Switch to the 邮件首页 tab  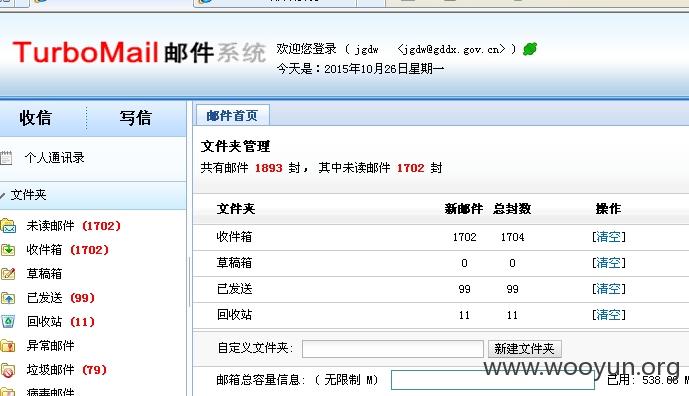click(x=232, y=116)
